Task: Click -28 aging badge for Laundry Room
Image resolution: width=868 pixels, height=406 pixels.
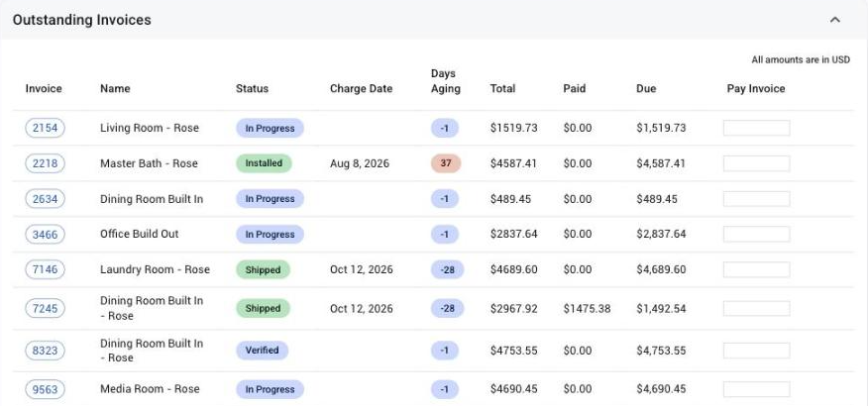Action: click(447, 269)
